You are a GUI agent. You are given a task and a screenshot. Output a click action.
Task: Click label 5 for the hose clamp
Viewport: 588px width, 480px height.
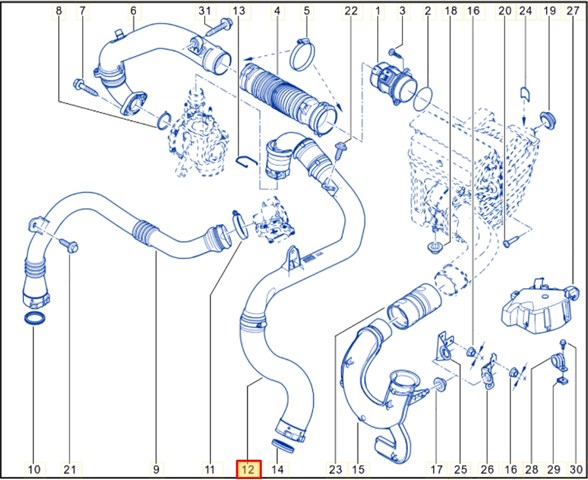(307, 11)
